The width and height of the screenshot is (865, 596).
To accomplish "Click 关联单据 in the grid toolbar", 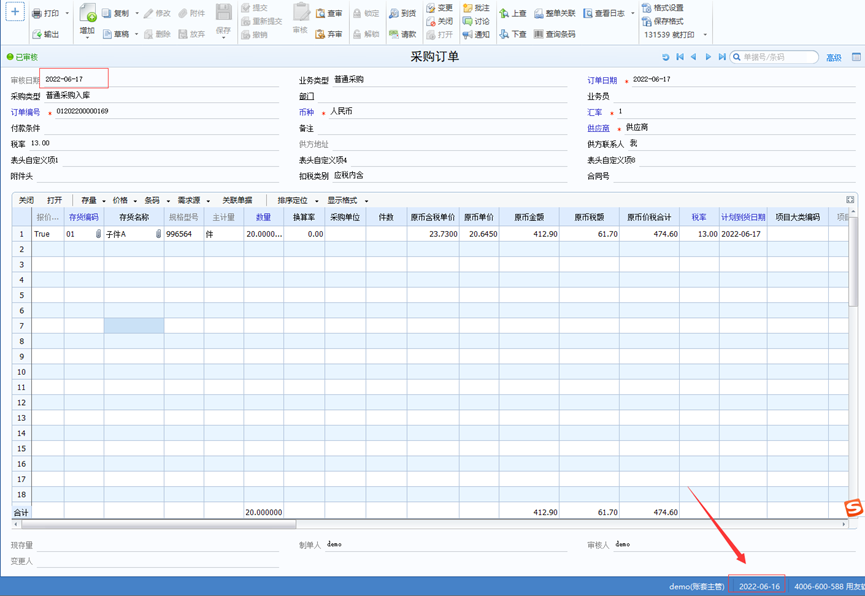I will coord(237,200).
